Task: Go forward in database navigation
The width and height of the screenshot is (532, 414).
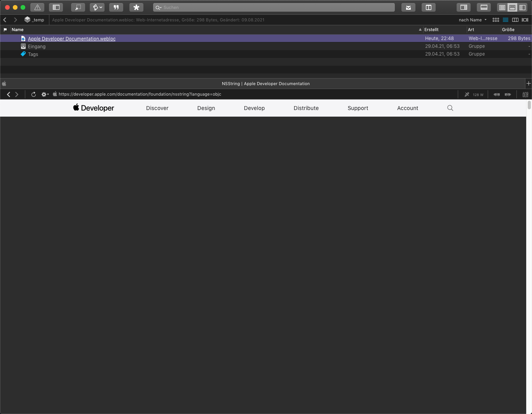Action: (16, 20)
